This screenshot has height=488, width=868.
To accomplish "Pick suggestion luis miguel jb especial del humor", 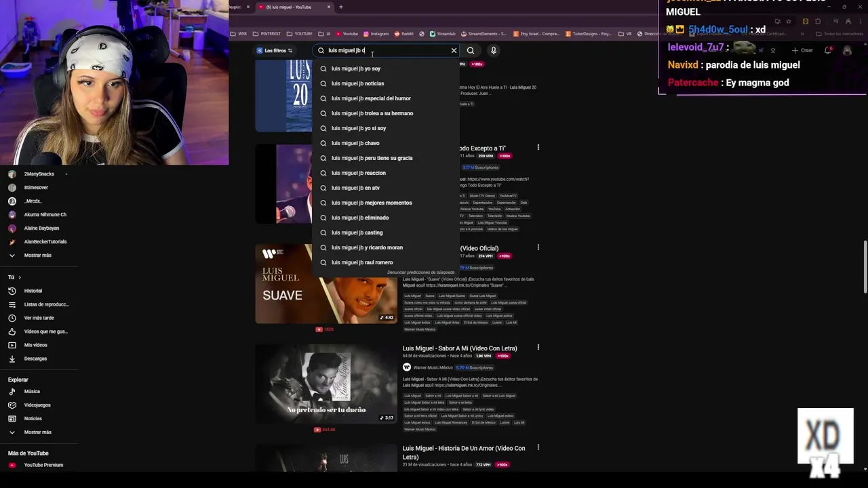I will pos(386,98).
